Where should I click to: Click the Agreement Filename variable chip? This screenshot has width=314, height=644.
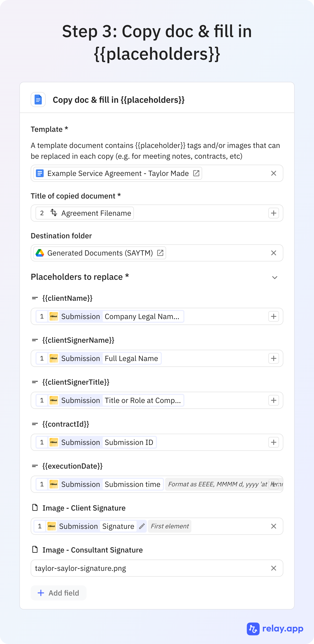(85, 213)
